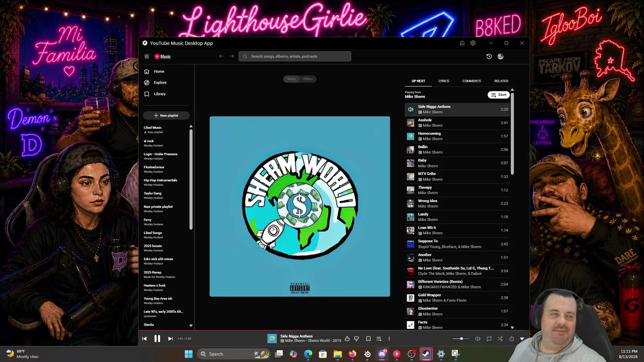Click the add to playlist icon

pos(379,339)
